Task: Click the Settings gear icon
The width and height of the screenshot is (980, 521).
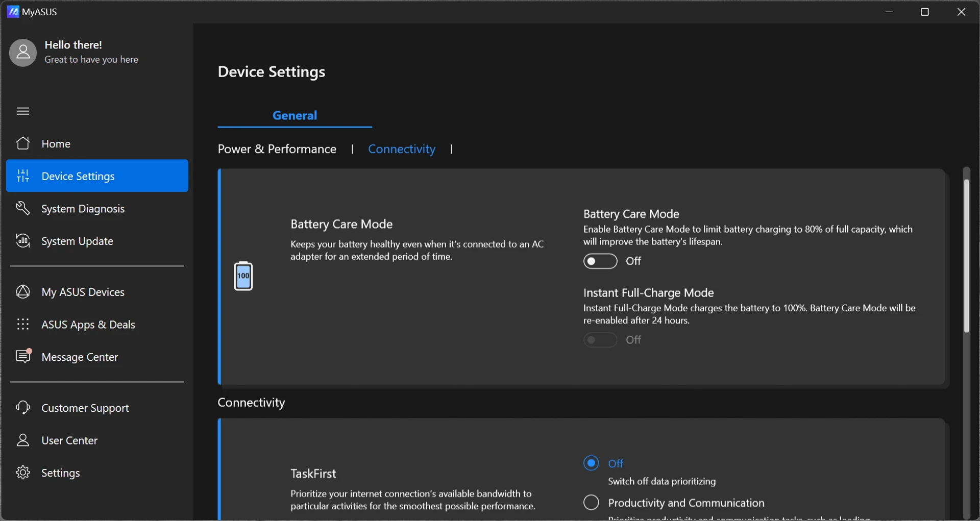Action: (23, 473)
